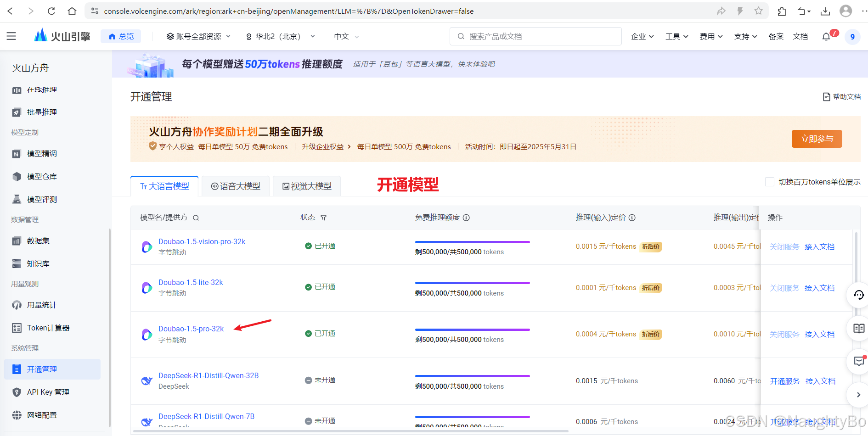Click 立即参与 orange button
This screenshot has height=436, width=868.
(817, 139)
